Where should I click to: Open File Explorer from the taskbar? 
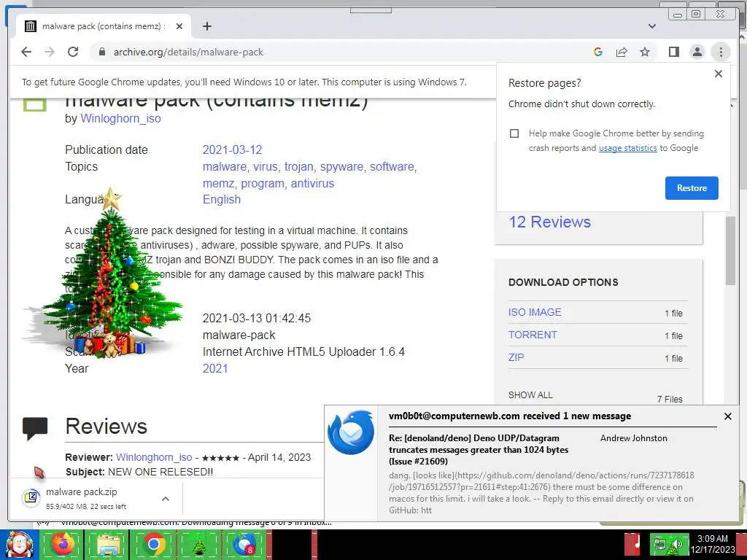coord(108,545)
